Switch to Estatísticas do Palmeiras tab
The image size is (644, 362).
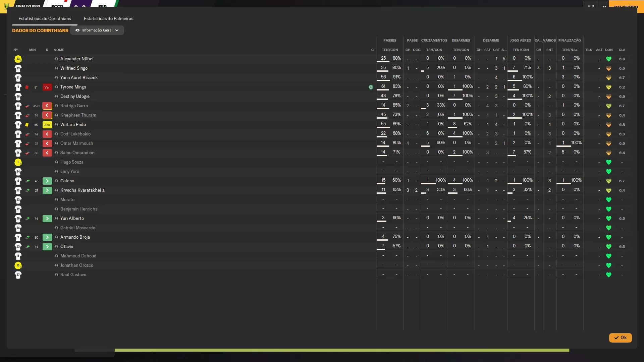tap(108, 18)
